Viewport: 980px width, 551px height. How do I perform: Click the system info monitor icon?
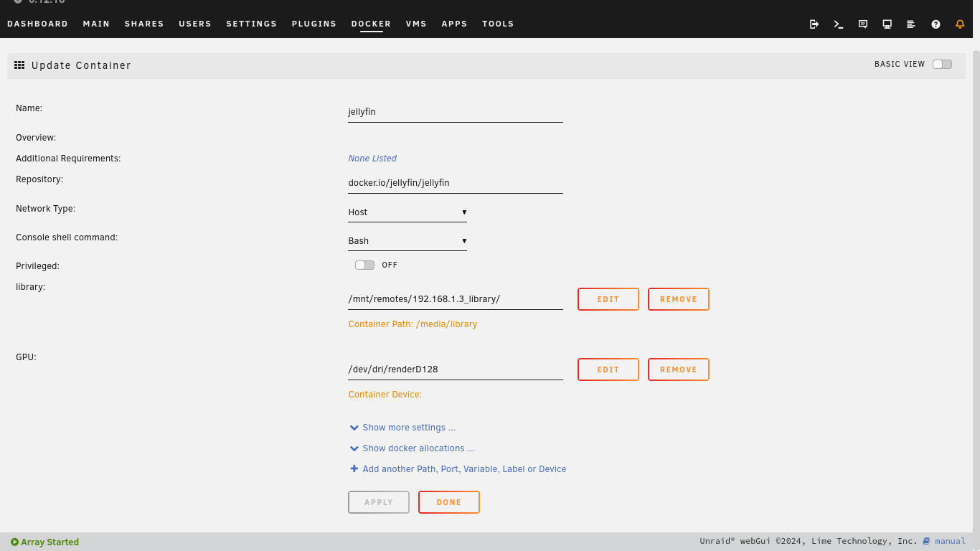tap(887, 24)
